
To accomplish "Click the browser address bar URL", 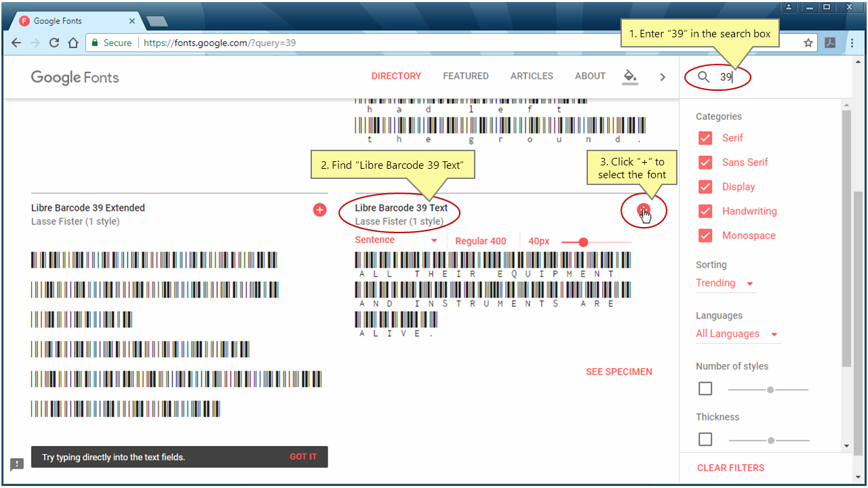I will click(220, 43).
